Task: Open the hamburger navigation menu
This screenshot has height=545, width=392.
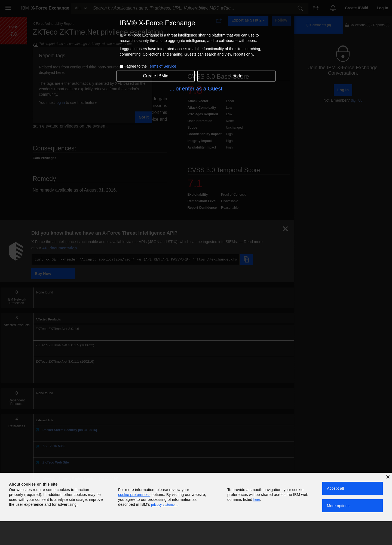Action: point(8,8)
